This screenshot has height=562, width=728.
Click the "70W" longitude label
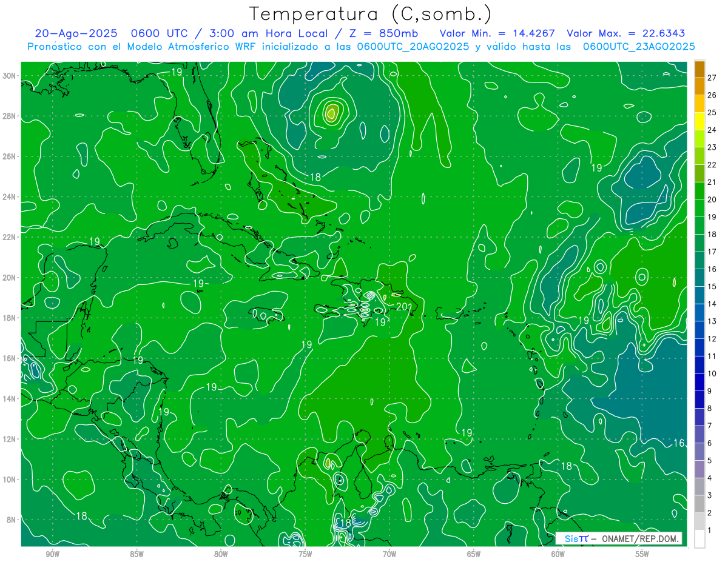389,554
